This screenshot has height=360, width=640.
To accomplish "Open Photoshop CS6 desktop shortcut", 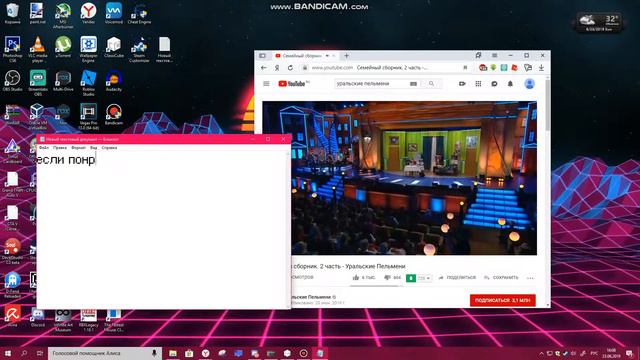I will pos(12,49).
